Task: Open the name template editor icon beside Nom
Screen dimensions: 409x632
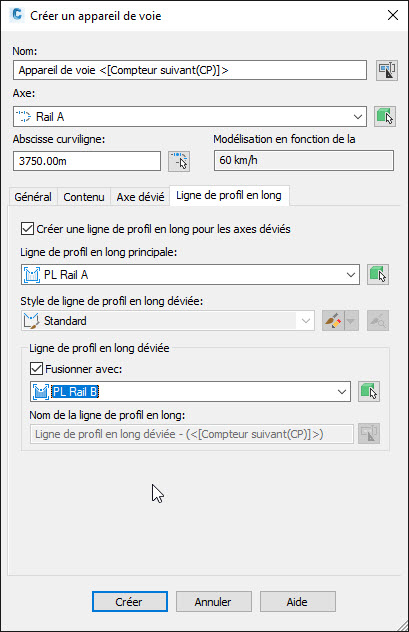Action: [387, 70]
